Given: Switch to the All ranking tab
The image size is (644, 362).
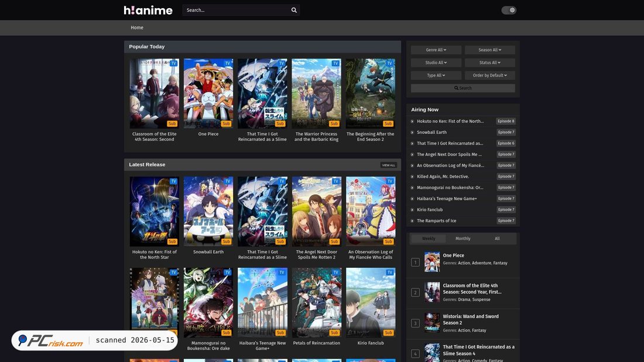Looking at the screenshot, I should (x=497, y=239).
